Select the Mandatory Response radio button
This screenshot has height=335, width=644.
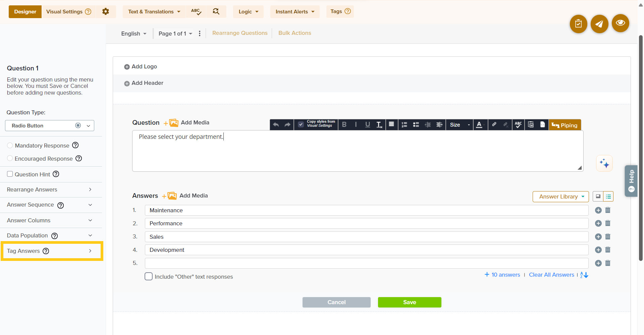click(x=10, y=146)
